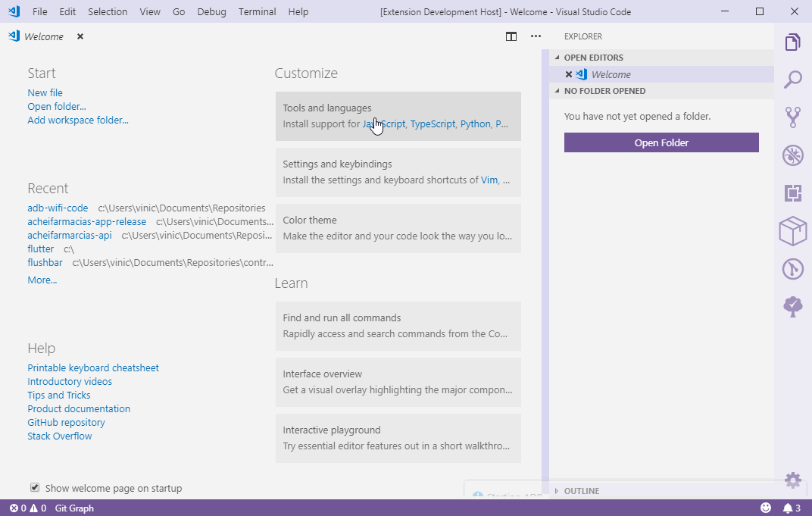Close the Welcome editor tab
Screen dimensions: 812x516
click(x=80, y=36)
